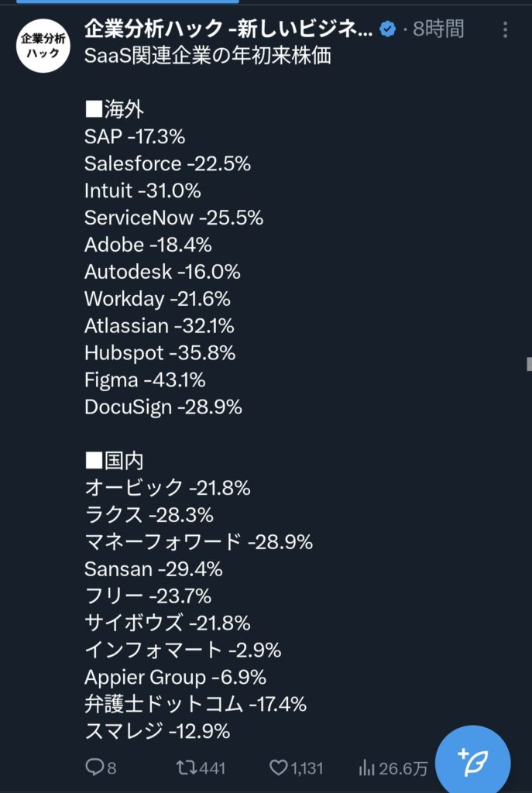Tap the reply speech bubble icon
This screenshot has width=532, height=793.
click(94, 767)
